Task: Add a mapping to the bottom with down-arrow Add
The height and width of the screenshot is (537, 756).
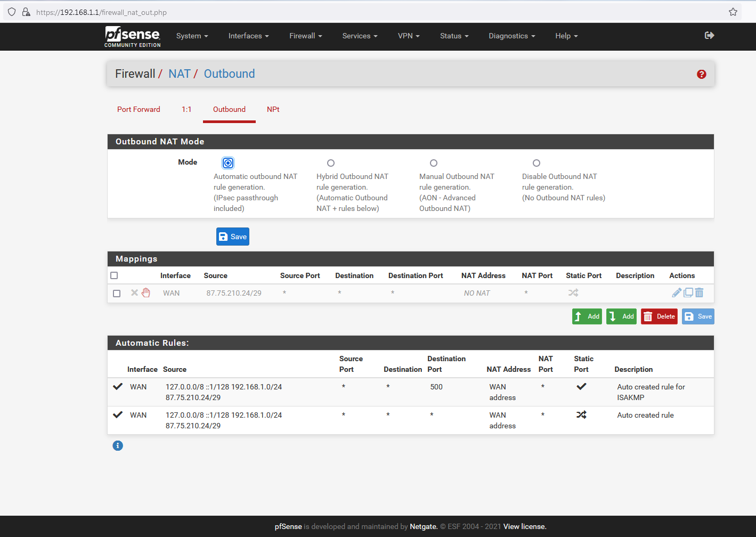Action: [x=621, y=316]
